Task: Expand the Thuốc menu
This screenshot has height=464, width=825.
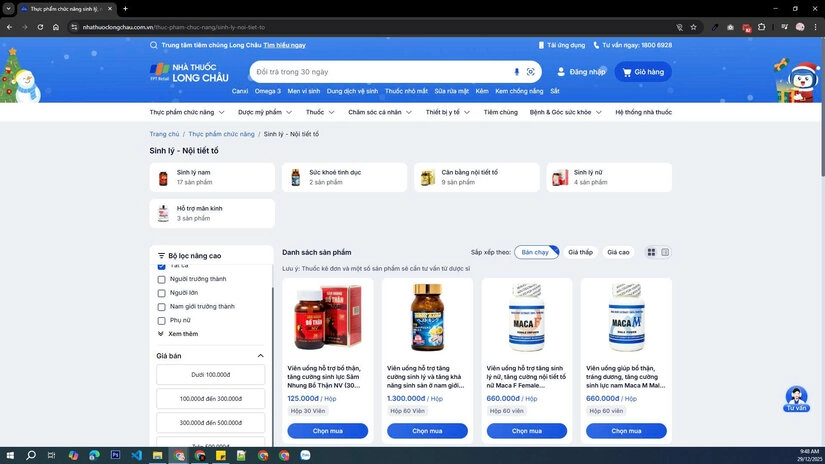Action: (320, 112)
